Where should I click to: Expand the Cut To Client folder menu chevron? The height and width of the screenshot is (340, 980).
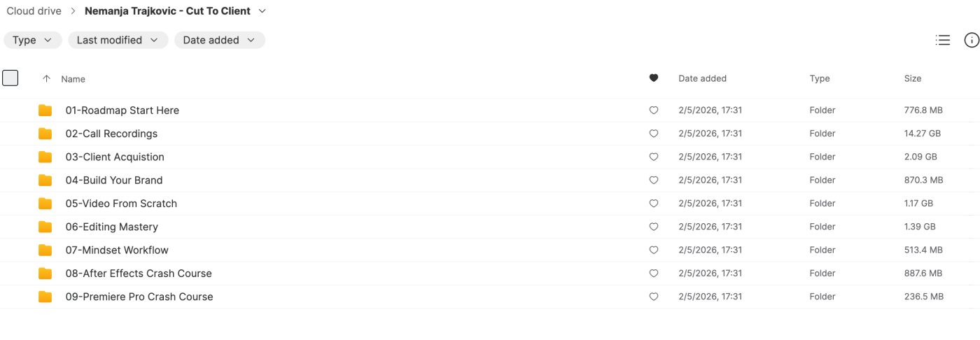[x=262, y=11]
